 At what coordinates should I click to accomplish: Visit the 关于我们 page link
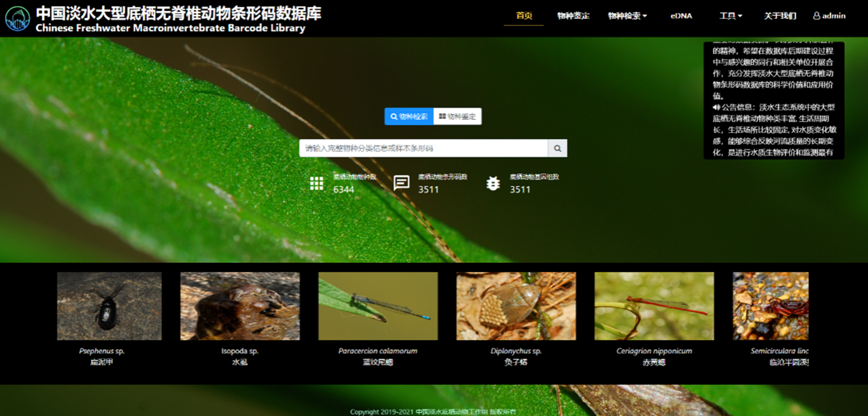pos(780,16)
